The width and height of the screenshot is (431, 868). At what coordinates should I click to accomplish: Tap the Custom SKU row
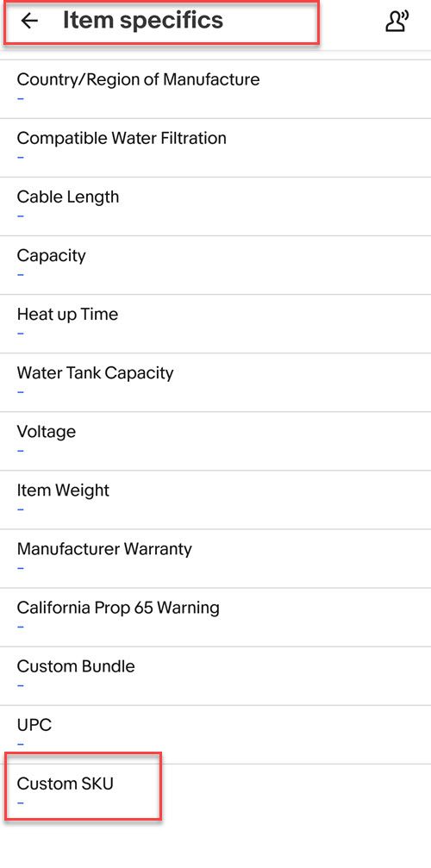tap(215, 793)
